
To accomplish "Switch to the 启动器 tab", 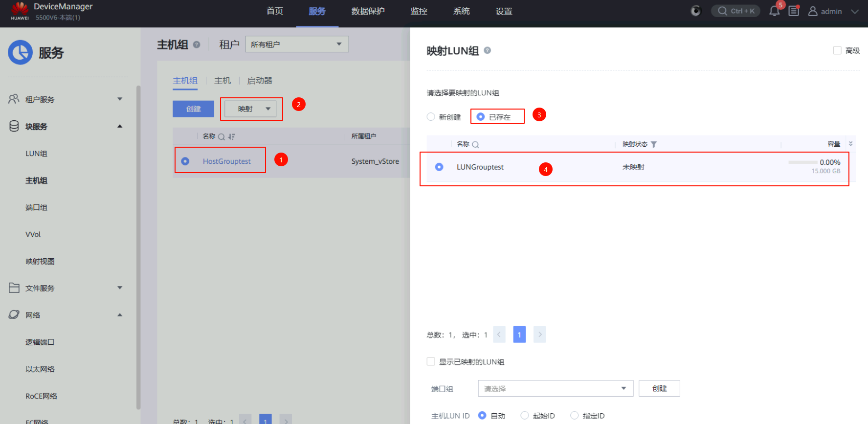I will point(260,81).
